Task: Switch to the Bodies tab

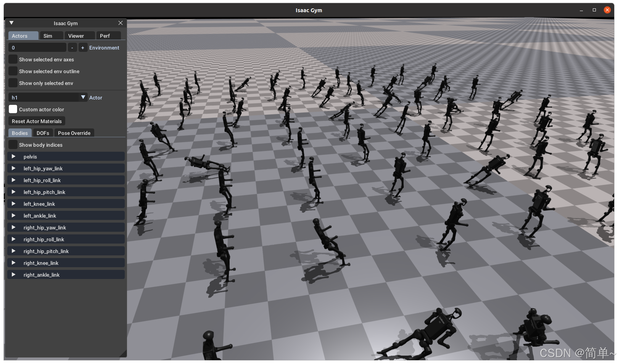Action: pyautogui.click(x=20, y=133)
